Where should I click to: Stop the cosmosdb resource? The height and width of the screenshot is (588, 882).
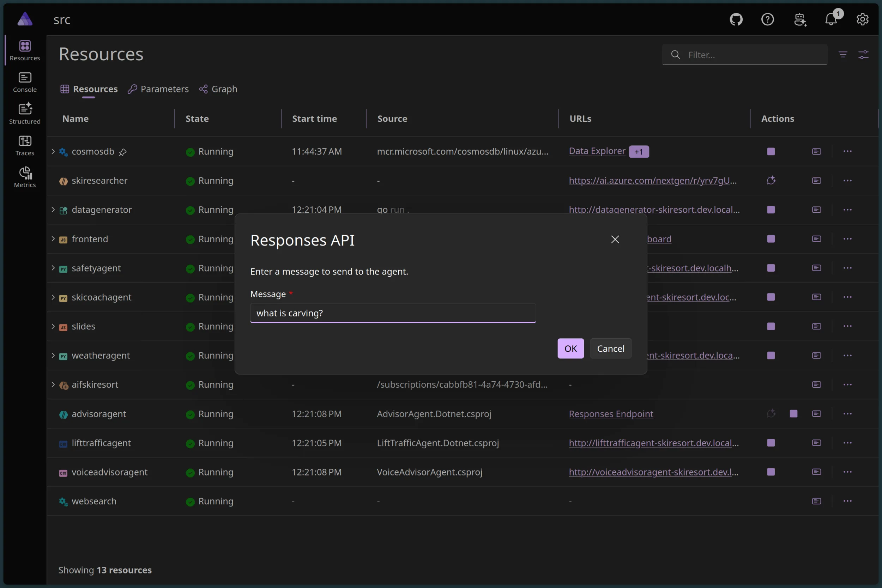click(771, 152)
